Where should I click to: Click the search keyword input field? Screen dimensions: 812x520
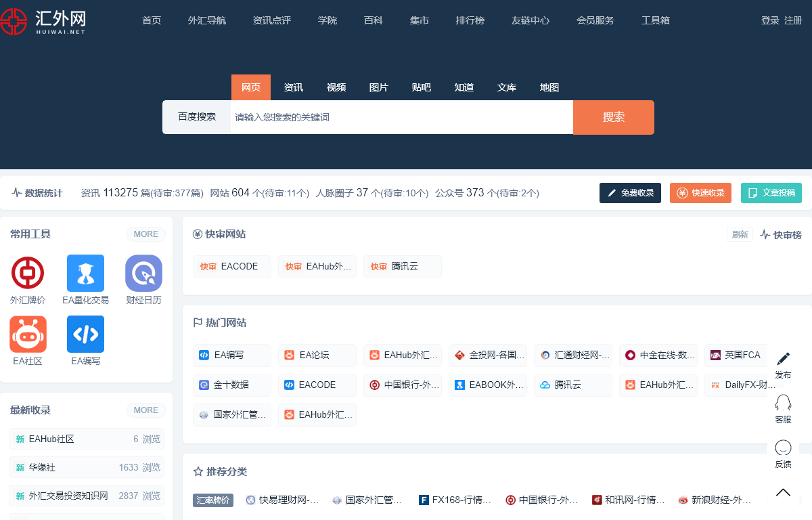coord(402,117)
